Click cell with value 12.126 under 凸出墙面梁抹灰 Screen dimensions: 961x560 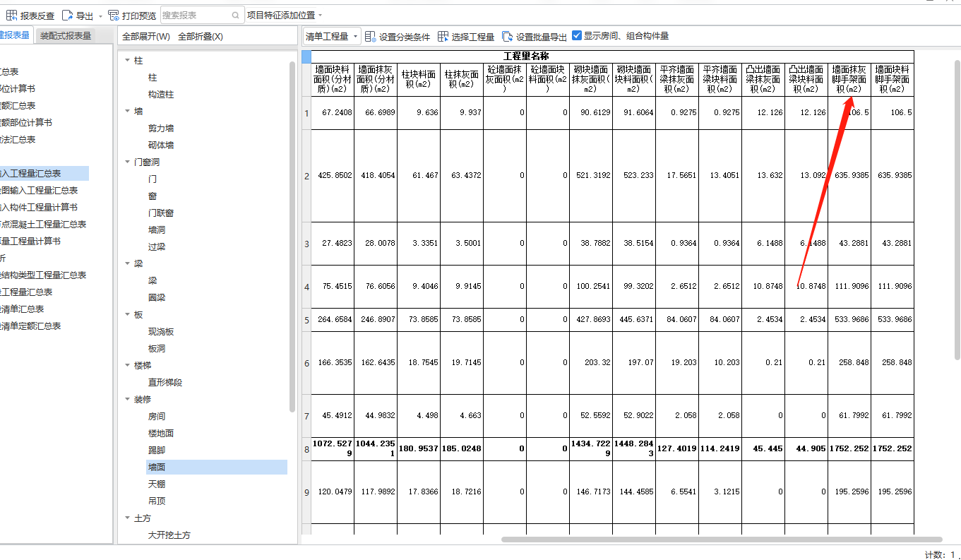coord(763,113)
